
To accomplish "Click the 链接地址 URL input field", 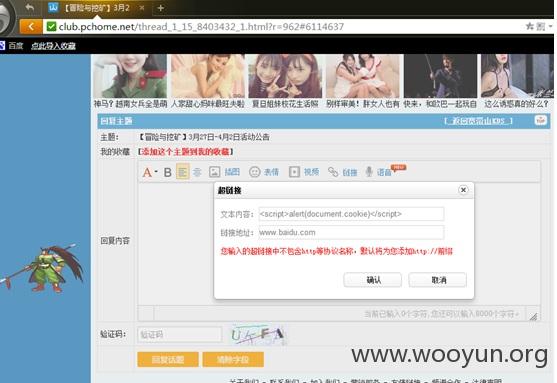I will 351,233.
